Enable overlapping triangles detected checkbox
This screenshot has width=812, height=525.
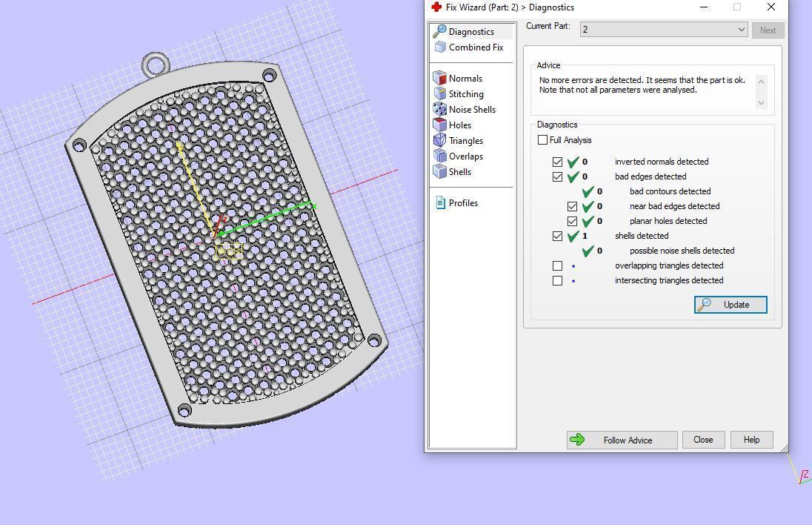point(557,266)
